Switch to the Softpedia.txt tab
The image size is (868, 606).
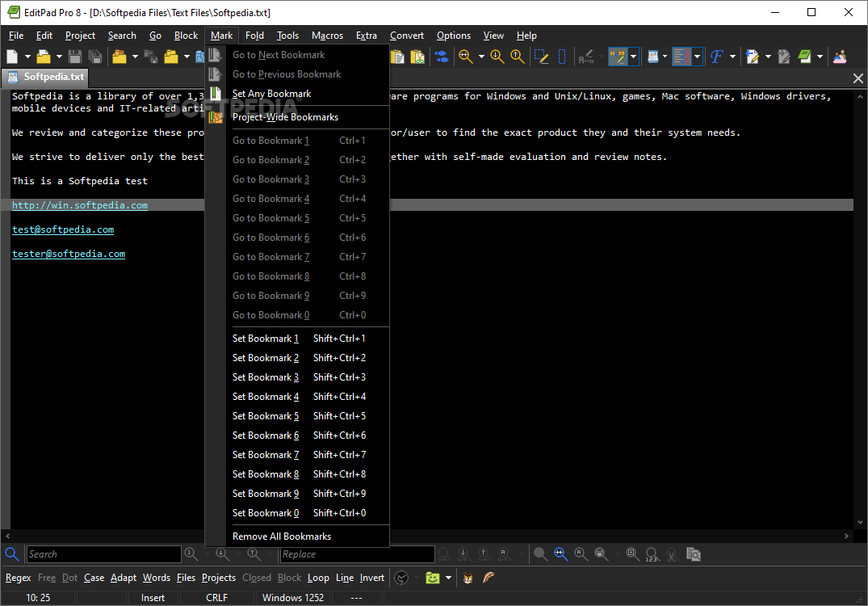click(x=47, y=77)
